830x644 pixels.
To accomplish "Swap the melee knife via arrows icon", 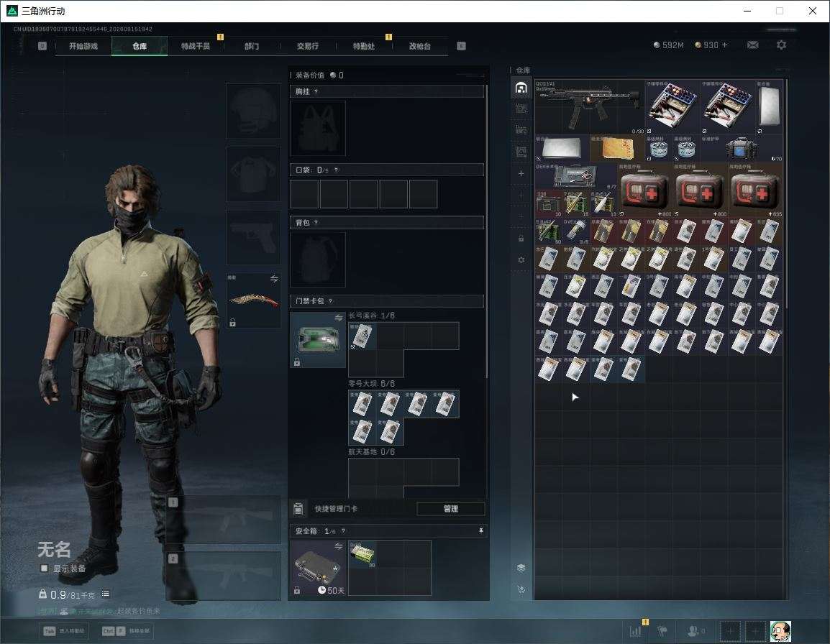I will [x=274, y=279].
